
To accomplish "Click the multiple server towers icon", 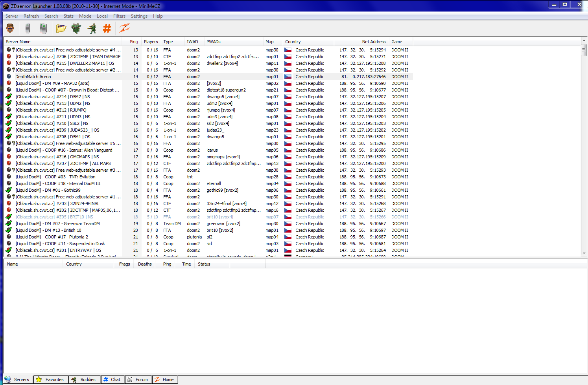I will (43, 28).
